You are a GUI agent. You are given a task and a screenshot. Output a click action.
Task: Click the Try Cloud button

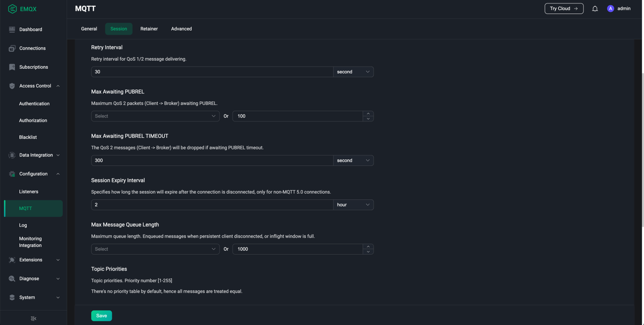tap(563, 9)
